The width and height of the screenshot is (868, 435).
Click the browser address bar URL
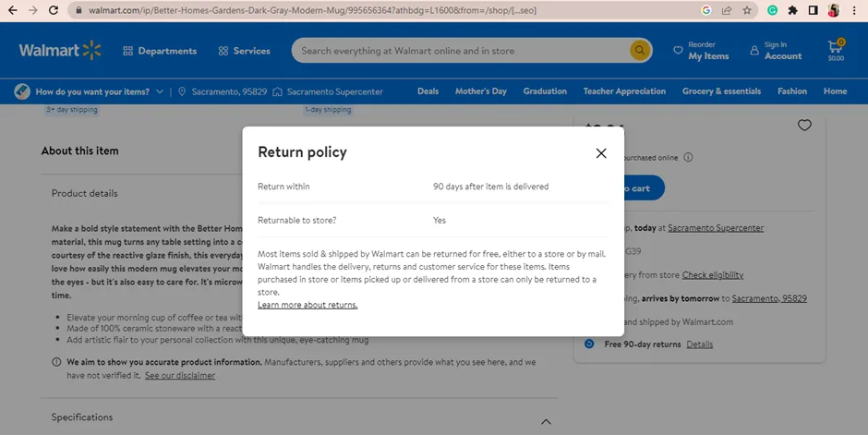coord(312,10)
